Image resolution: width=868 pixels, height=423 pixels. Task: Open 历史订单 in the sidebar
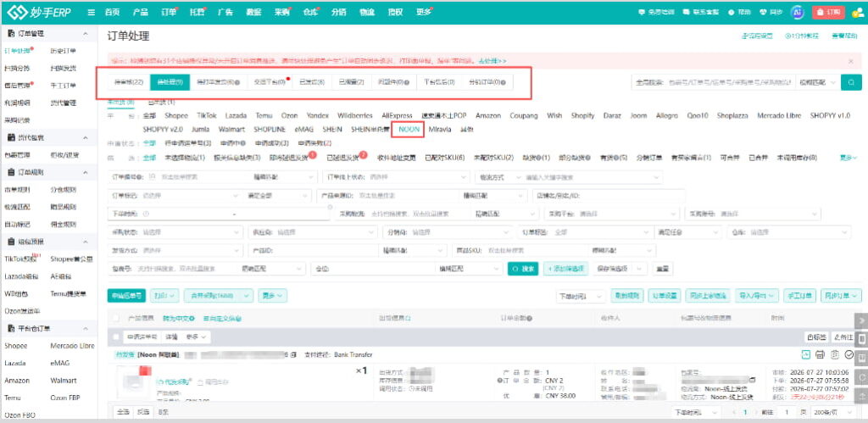coord(63,51)
